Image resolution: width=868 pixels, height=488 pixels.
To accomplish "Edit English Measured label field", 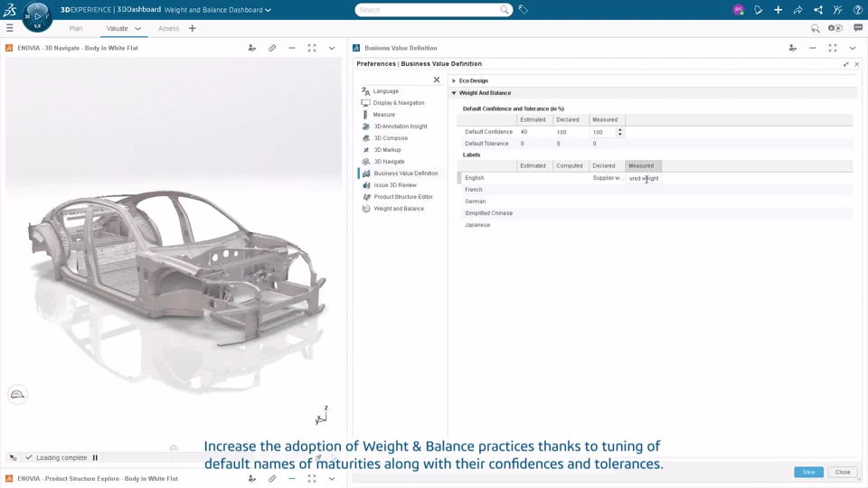I will 644,178.
